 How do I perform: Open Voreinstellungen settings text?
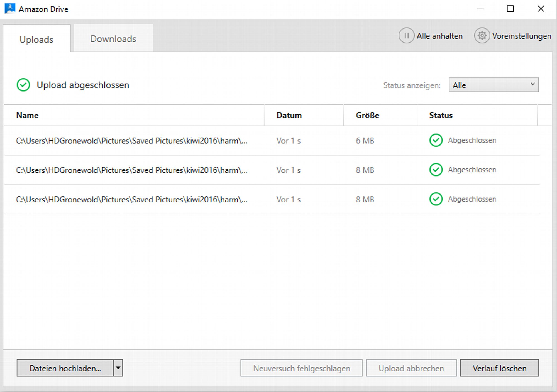click(521, 36)
